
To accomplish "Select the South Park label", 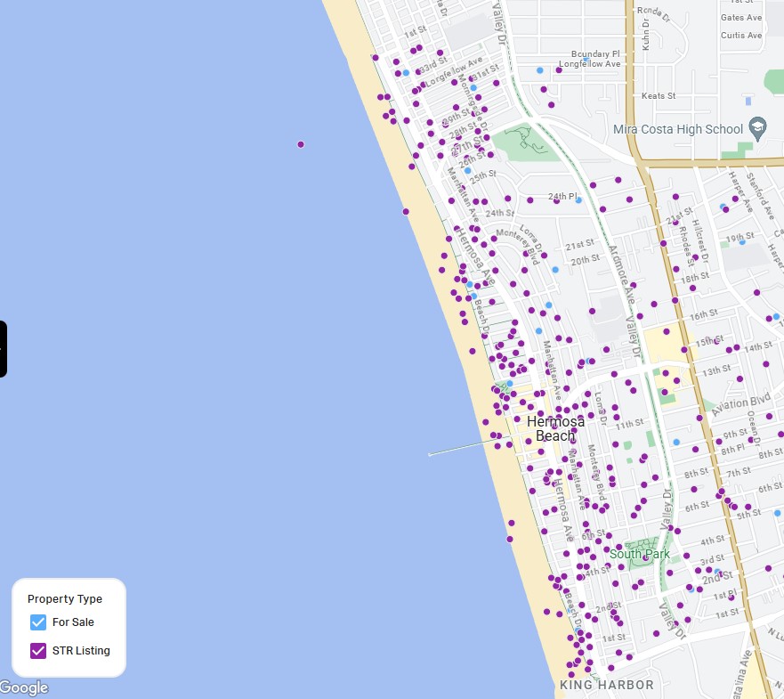I will [640, 554].
